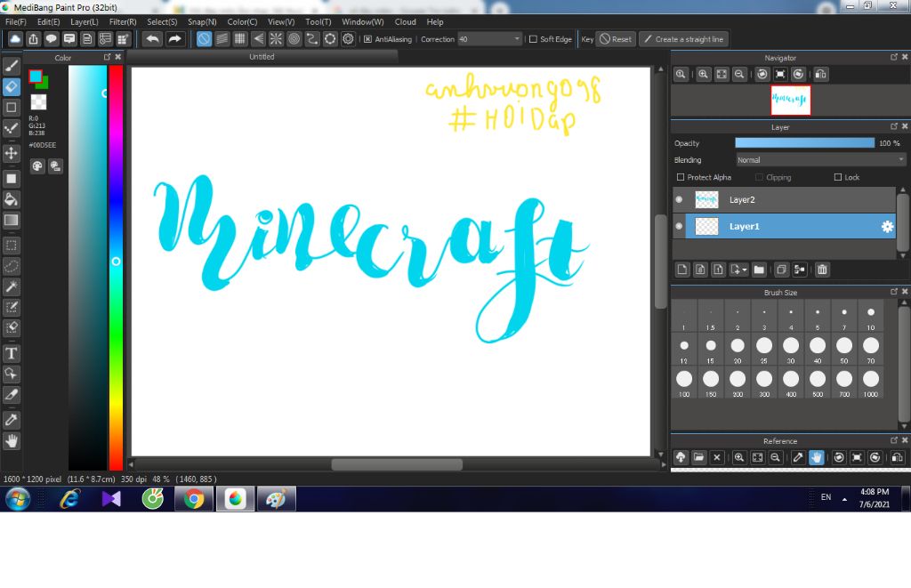The width and height of the screenshot is (911, 588).
Task: Select the Untitled canvas tab
Action: point(262,57)
